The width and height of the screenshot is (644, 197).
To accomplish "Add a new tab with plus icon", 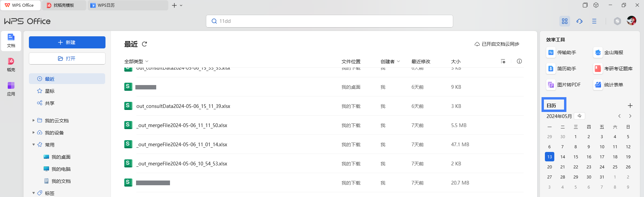I will pyautogui.click(x=174, y=5).
